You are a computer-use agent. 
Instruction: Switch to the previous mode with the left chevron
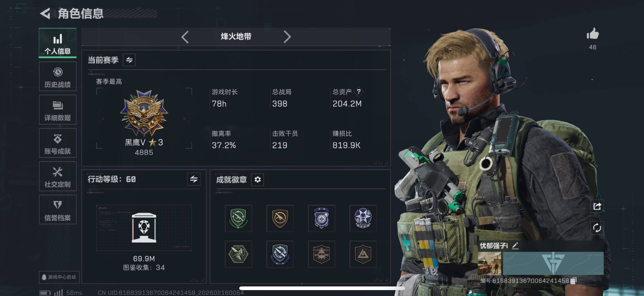[185, 37]
